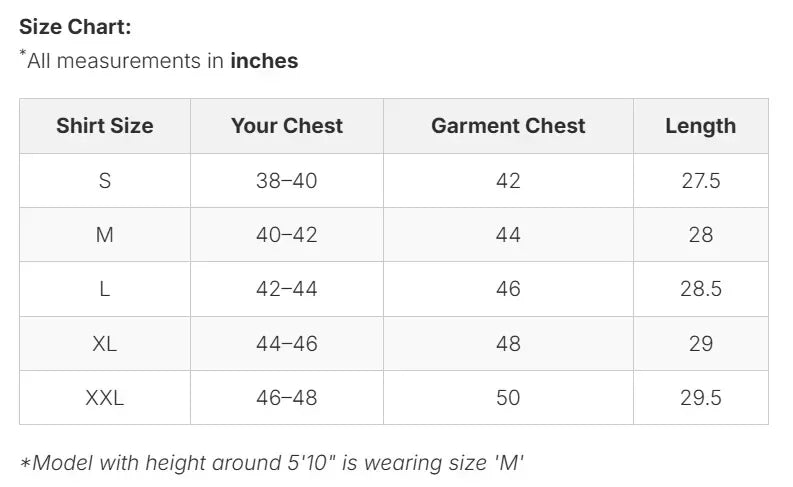Click the Shirt Size column header
Image resolution: width=793 pixels, height=487 pixels.
[x=105, y=126]
